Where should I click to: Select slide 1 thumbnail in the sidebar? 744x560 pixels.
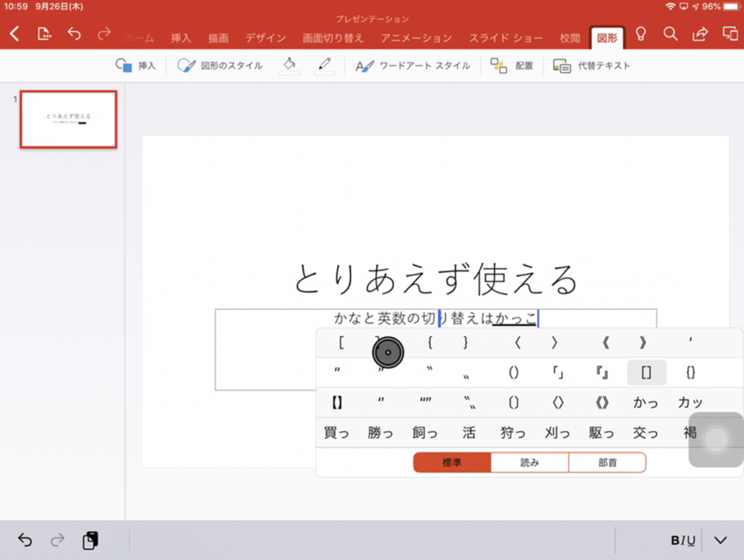coord(68,119)
